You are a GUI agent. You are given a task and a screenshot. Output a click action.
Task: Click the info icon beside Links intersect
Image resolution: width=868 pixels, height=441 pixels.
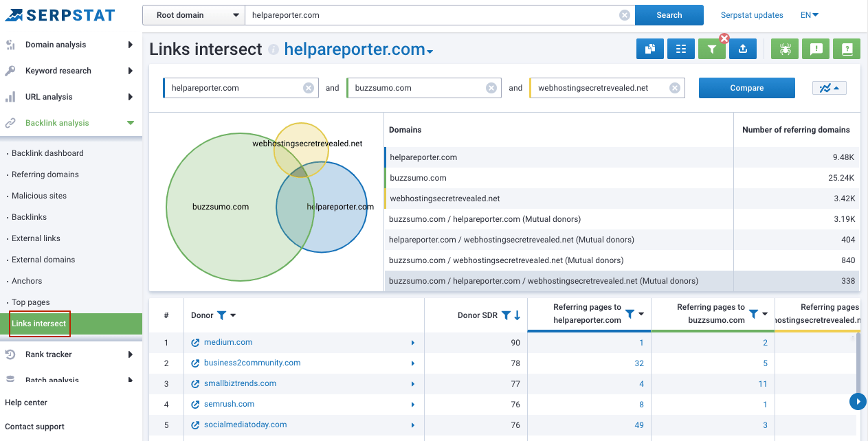pos(274,49)
